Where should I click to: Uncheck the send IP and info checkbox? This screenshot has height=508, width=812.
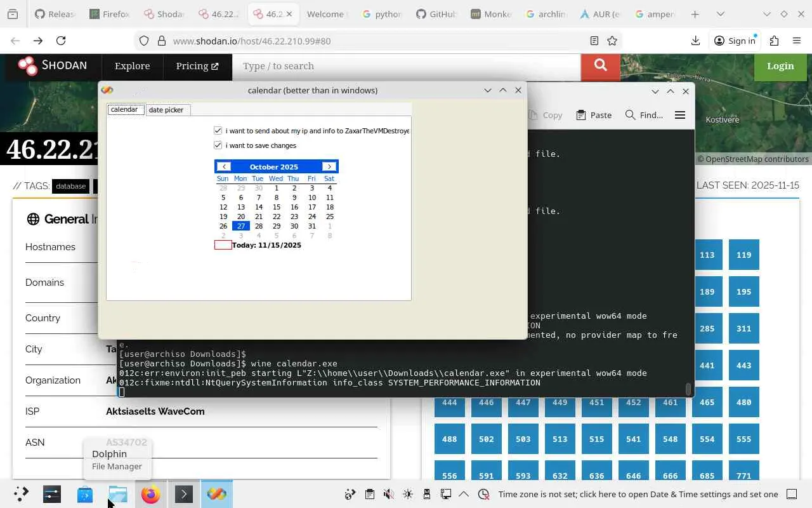click(x=218, y=131)
